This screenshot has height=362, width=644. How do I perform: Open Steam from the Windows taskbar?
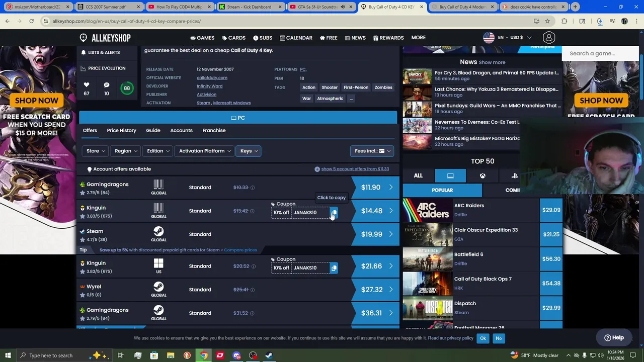[x=269, y=355]
